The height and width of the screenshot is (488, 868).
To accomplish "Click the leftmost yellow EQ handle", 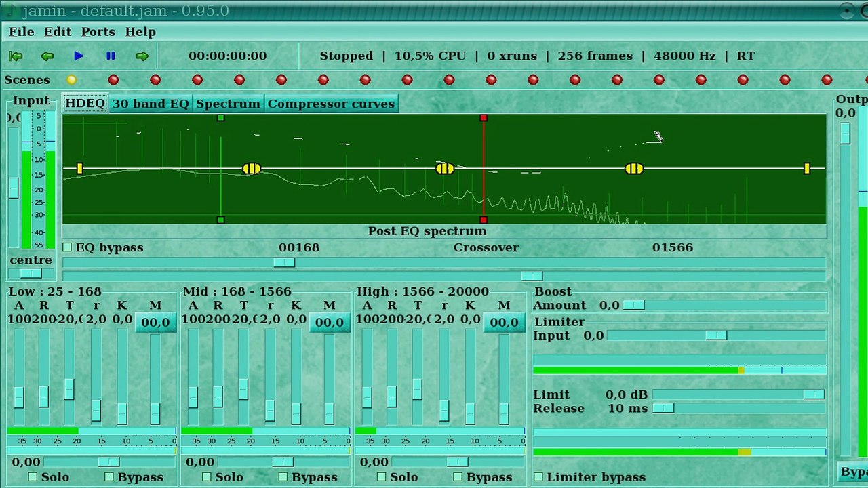I will (80, 168).
